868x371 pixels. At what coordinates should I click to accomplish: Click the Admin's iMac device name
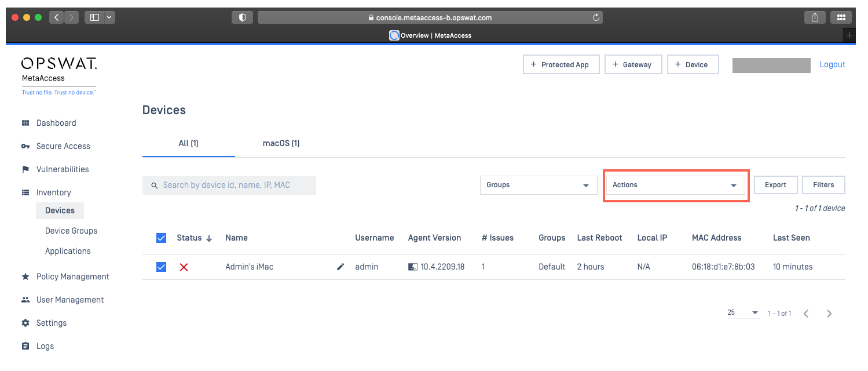[x=250, y=267]
